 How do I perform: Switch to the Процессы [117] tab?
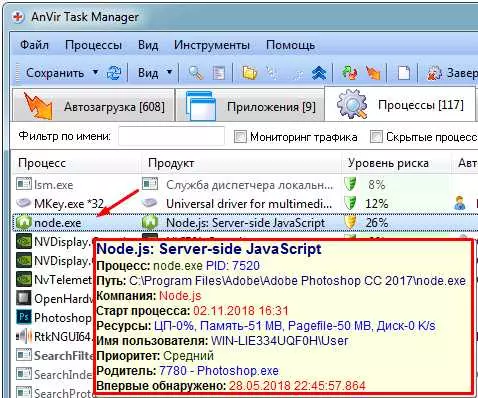(x=400, y=104)
